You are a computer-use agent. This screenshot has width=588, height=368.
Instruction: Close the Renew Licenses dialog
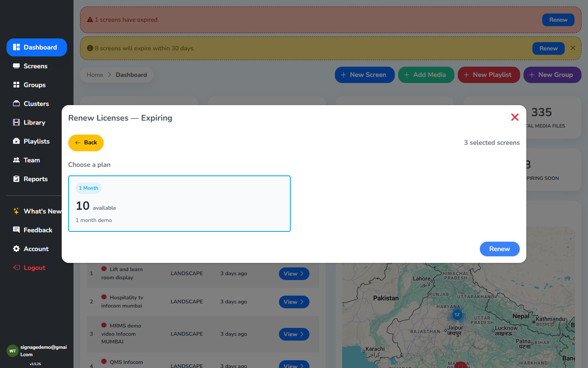tap(515, 117)
